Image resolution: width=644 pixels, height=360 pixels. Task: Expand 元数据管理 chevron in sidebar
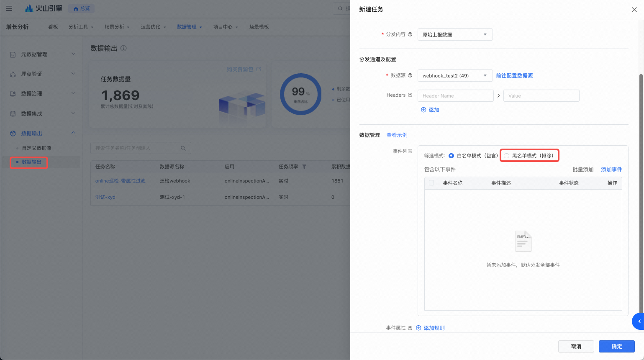tap(73, 54)
